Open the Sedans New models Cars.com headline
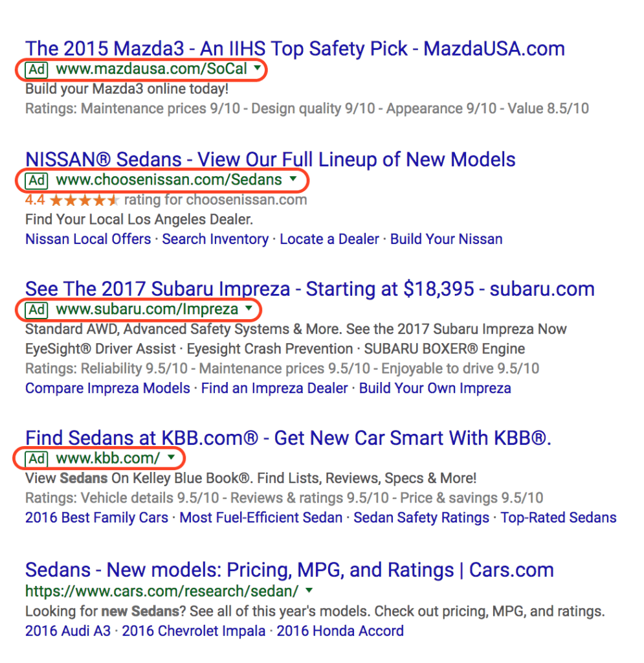 tap(289, 570)
